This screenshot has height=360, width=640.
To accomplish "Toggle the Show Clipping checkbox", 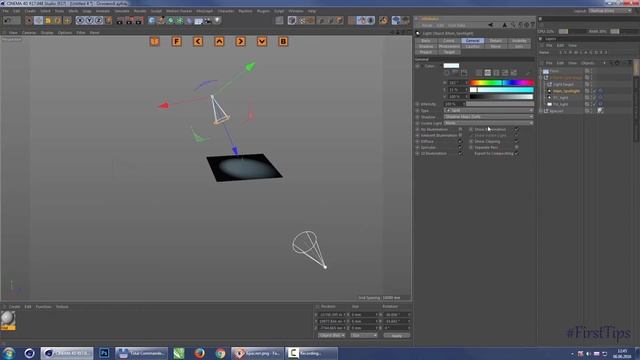I will [516, 141].
